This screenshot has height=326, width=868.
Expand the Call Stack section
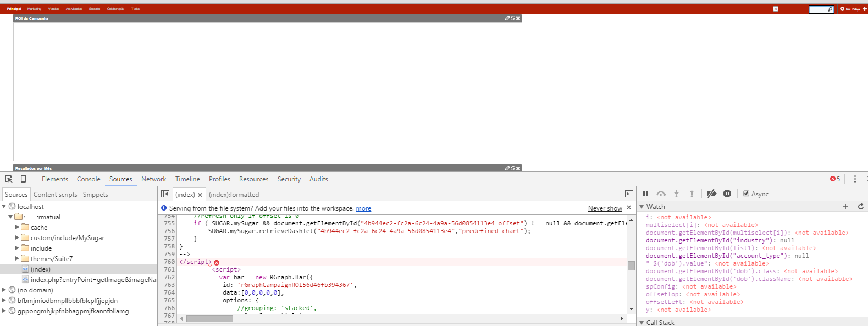tap(642, 323)
